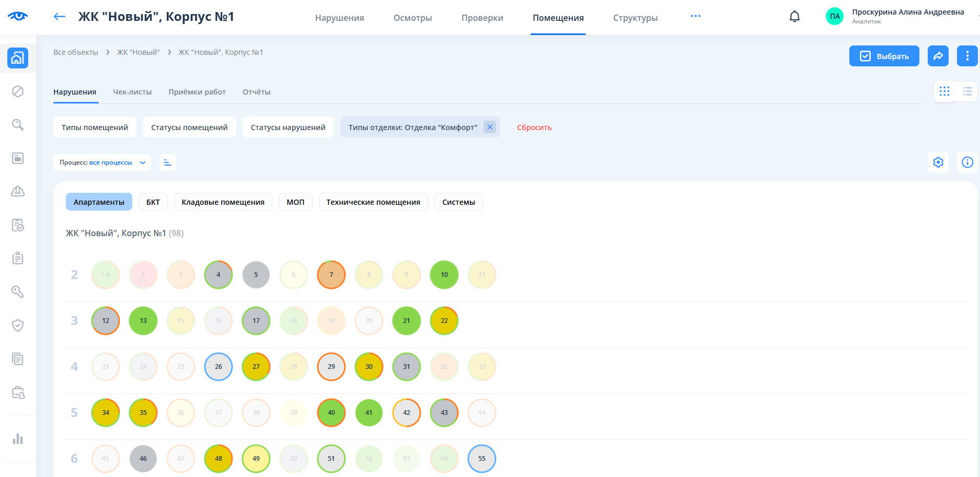Expand the Процесс dropdown

[102, 162]
